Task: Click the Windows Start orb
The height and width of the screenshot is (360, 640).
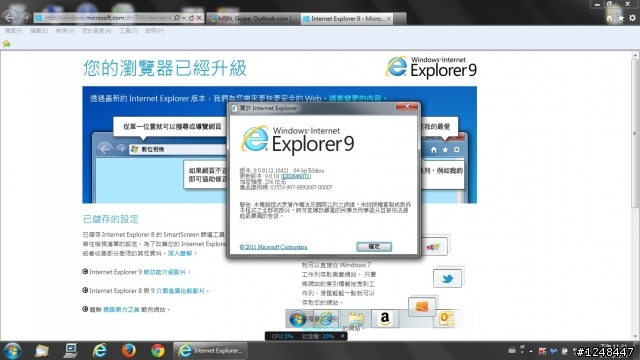Action: click(12, 351)
